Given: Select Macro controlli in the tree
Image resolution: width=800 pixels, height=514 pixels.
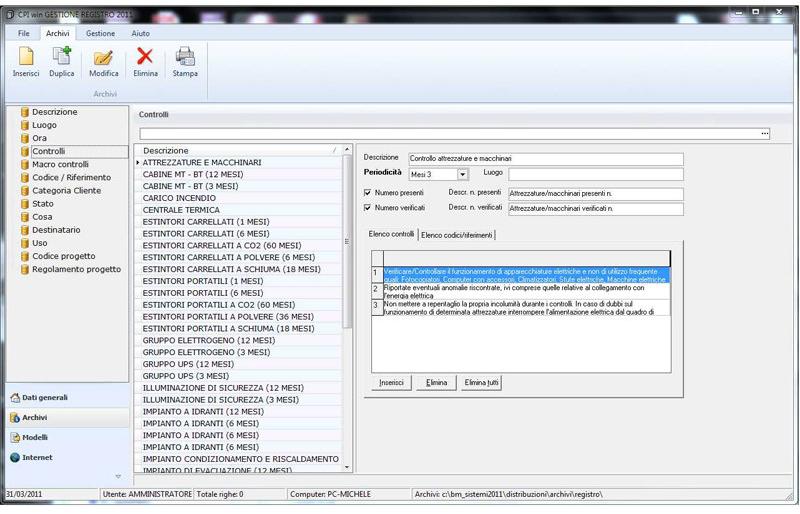Looking at the screenshot, I should (x=60, y=164).
